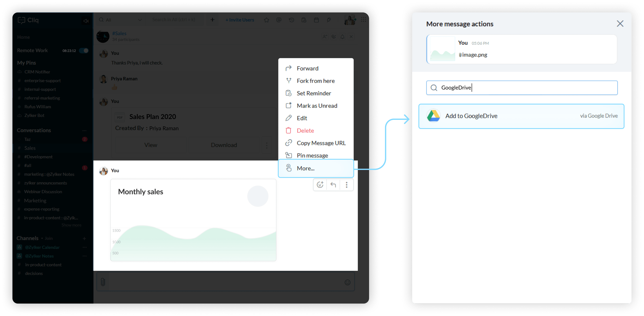Click the starred messages icon in the top bar
This screenshot has height=316, width=644.
tap(266, 20)
